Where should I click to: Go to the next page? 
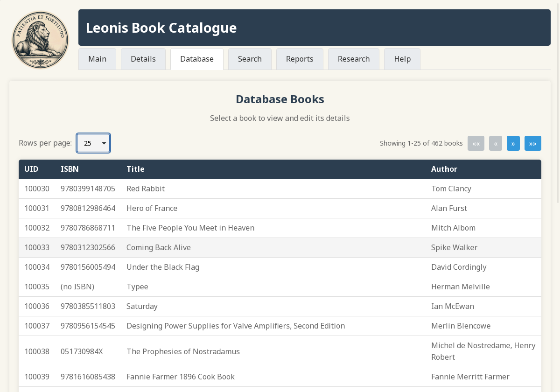(513, 143)
